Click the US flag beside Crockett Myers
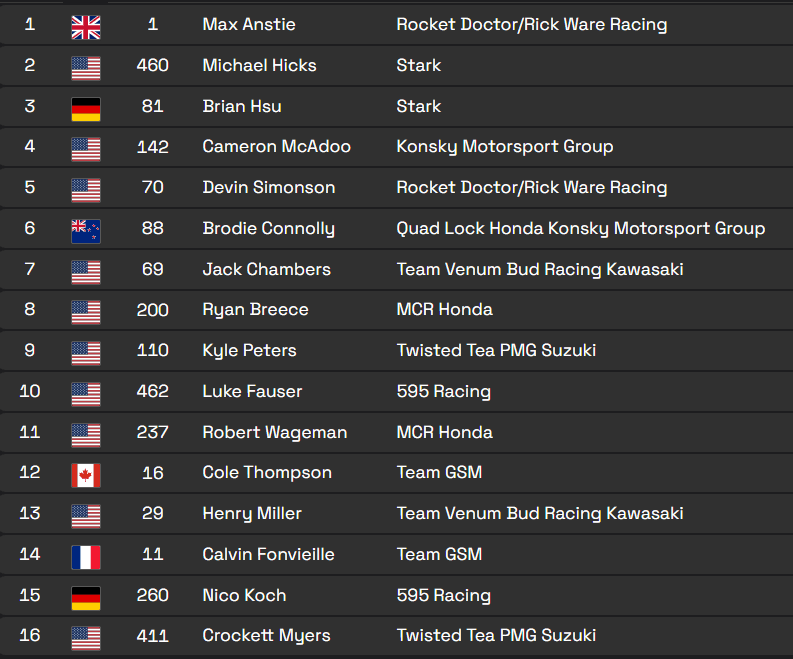The width and height of the screenshot is (793, 659). (86, 639)
